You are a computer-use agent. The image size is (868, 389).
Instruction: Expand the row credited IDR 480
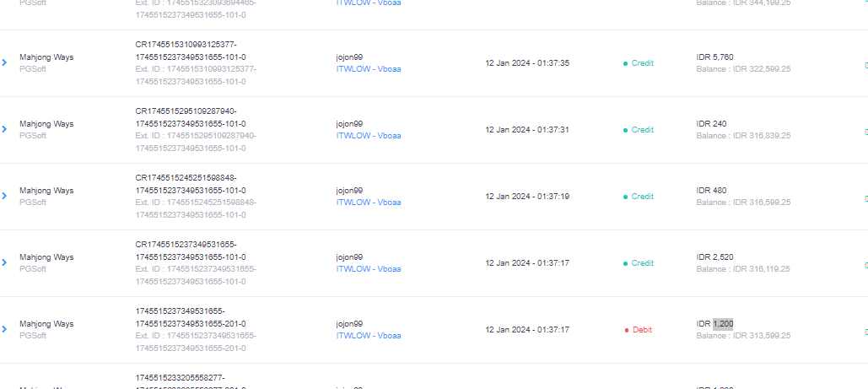(4, 196)
